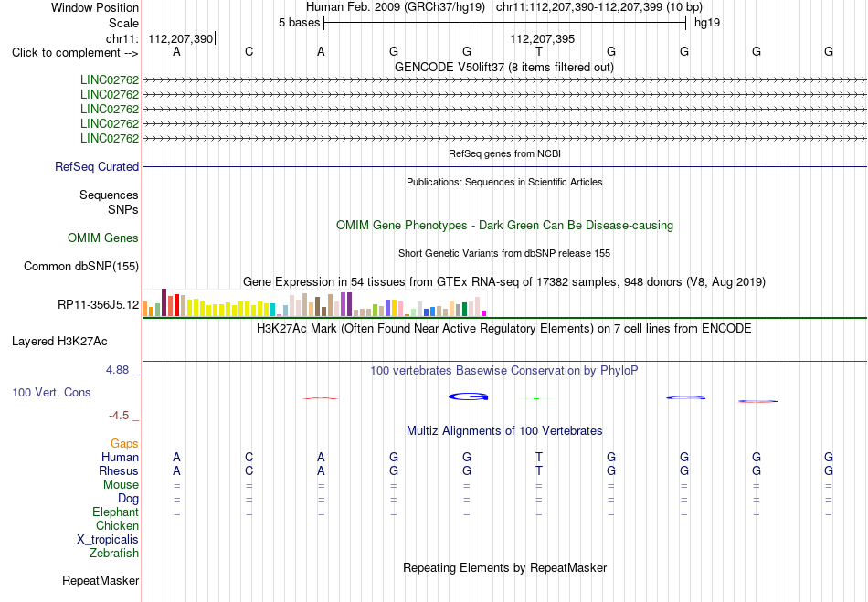The image size is (868, 602).
Task: Click the T base in the Human alignment row
Action: (x=539, y=457)
